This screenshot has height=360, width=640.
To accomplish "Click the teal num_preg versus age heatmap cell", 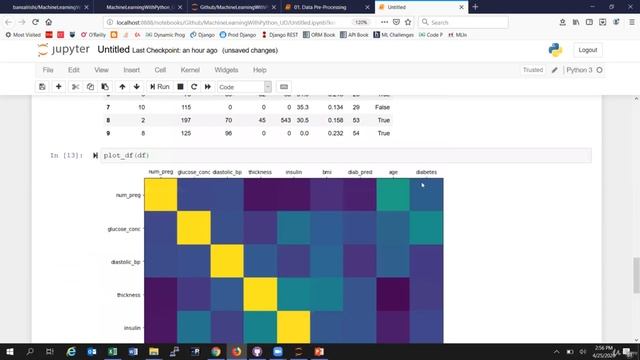I will click(x=393, y=195).
